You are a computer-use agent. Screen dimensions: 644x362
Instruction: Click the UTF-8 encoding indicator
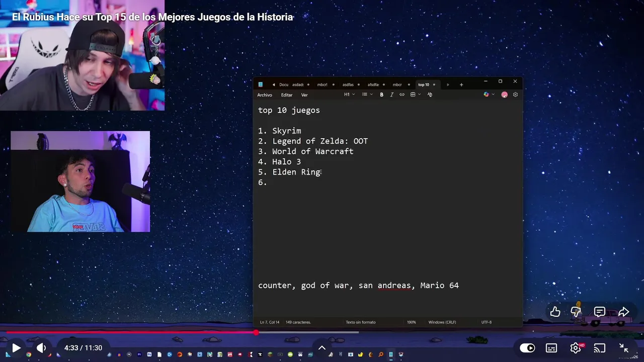(486, 322)
